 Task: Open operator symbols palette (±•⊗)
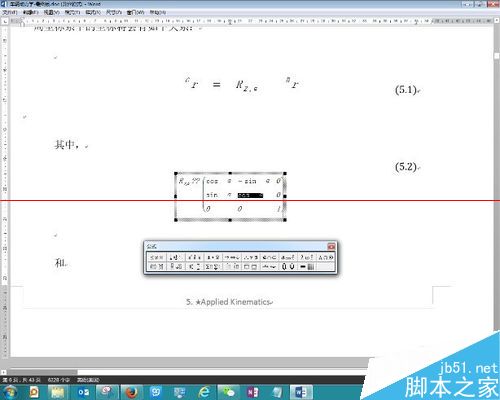(x=213, y=257)
